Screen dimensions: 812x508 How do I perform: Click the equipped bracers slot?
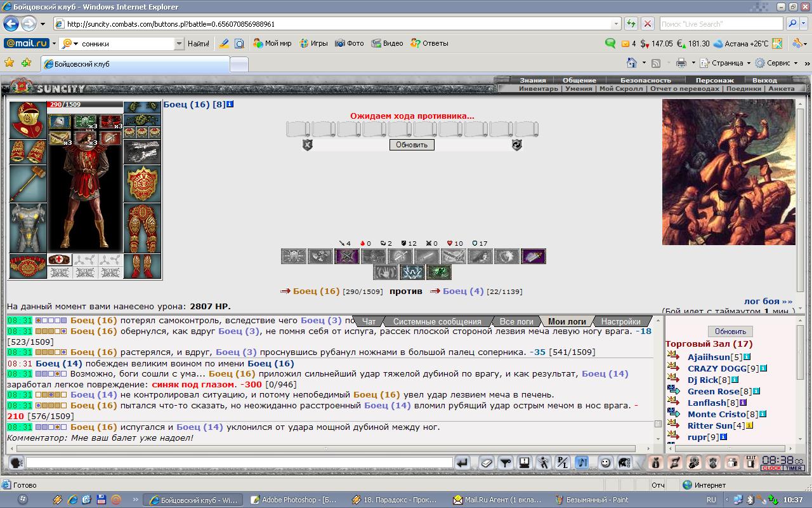click(x=27, y=152)
